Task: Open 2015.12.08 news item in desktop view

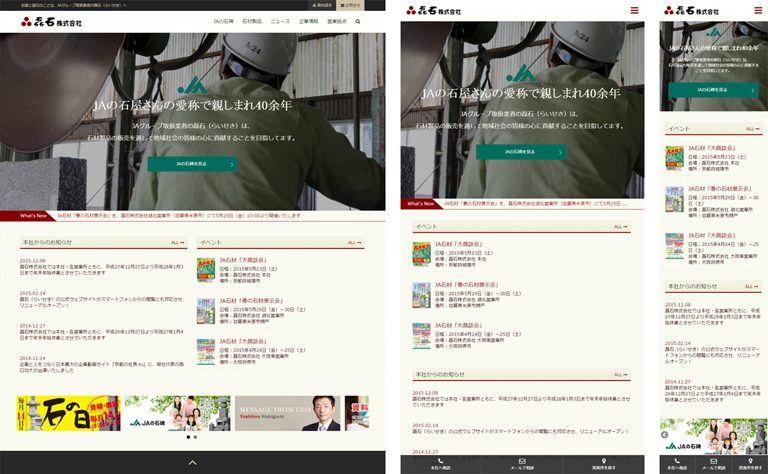Action: (102, 267)
